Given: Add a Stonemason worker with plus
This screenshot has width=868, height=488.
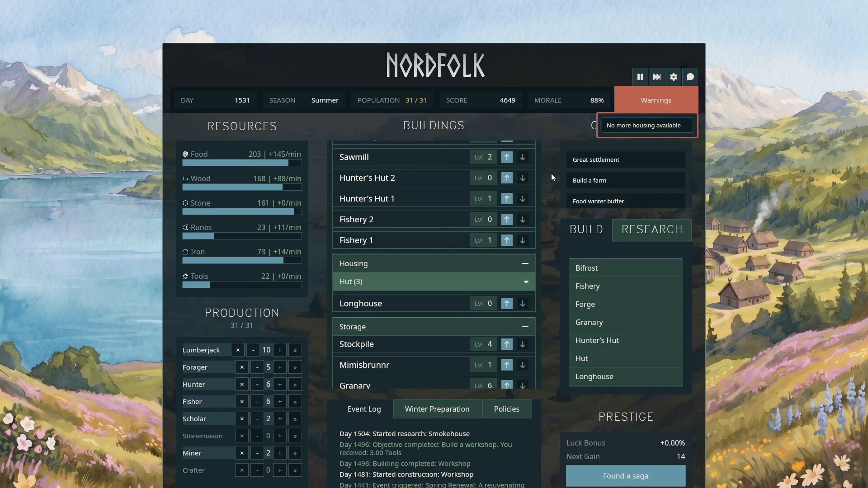Looking at the screenshot, I should coord(280,436).
